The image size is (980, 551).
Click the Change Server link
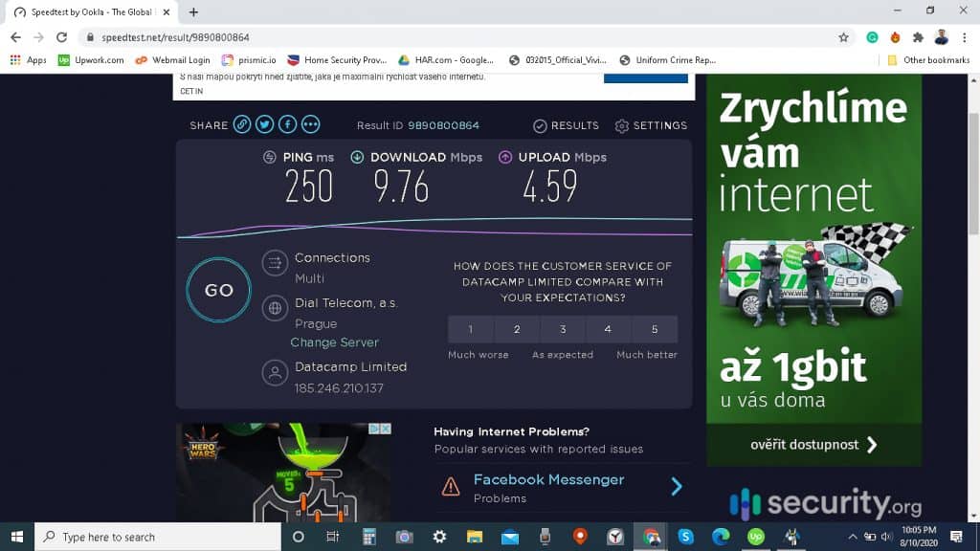pos(334,342)
